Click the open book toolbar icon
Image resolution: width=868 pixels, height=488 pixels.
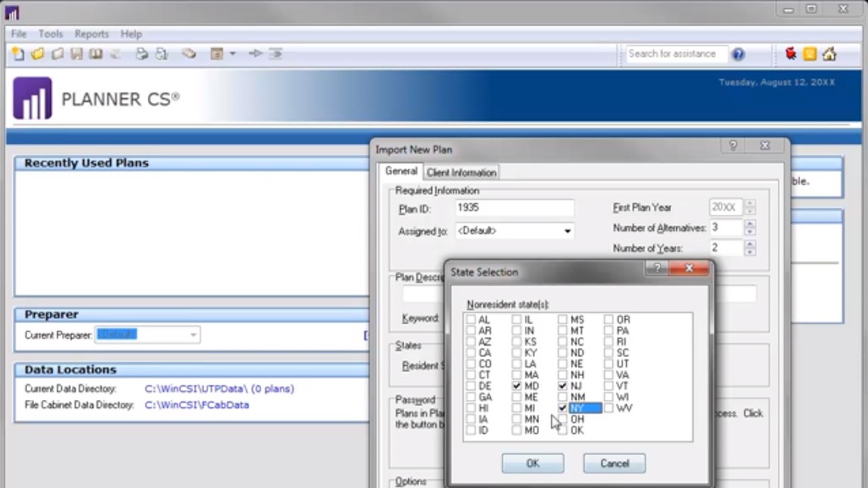point(96,54)
